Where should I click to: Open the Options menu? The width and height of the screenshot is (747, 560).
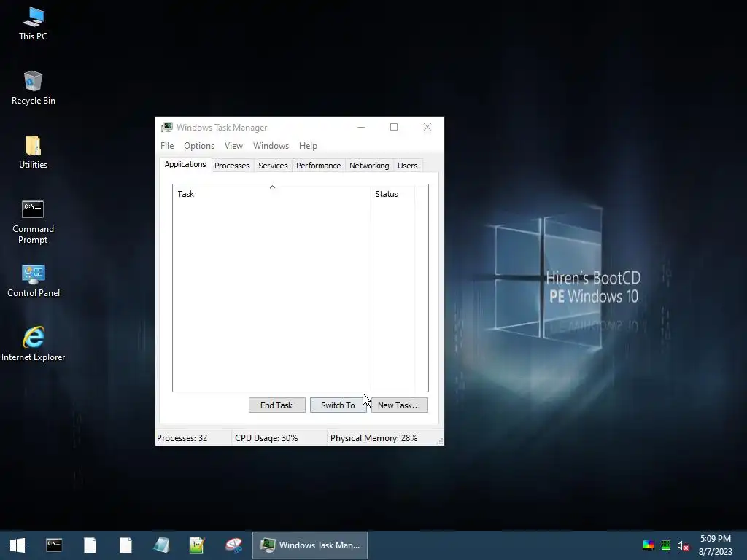199,146
